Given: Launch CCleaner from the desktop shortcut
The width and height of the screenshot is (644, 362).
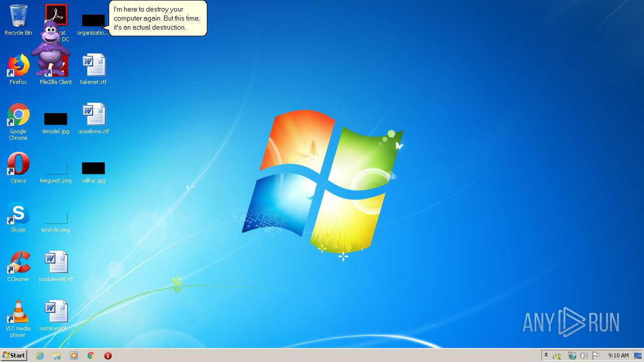Looking at the screenshot, I should pyautogui.click(x=18, y=266).
